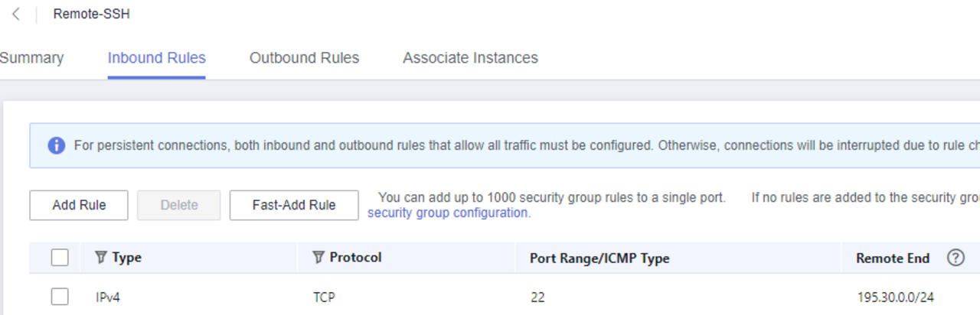This screenshot has width=980, height=315.
Task: Follow the security group configuration link
Action: pos(448,213)
